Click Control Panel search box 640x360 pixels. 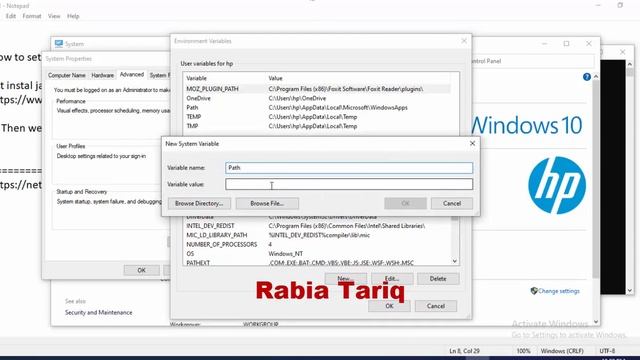pyautogui.click(x=532, y=61)
